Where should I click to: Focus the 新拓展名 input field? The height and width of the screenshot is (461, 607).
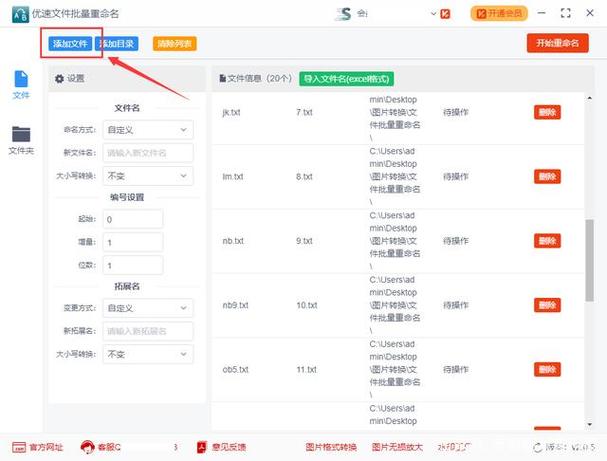148,331
